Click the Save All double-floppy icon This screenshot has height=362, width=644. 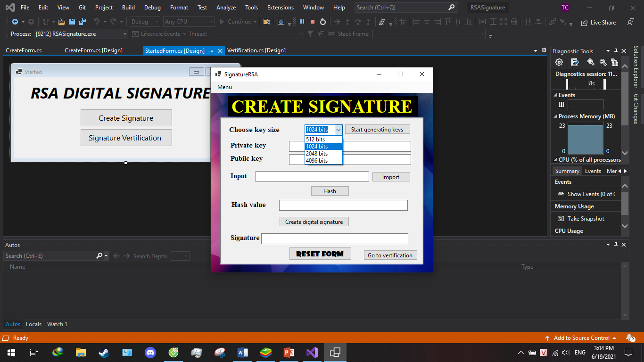[83, 22]
